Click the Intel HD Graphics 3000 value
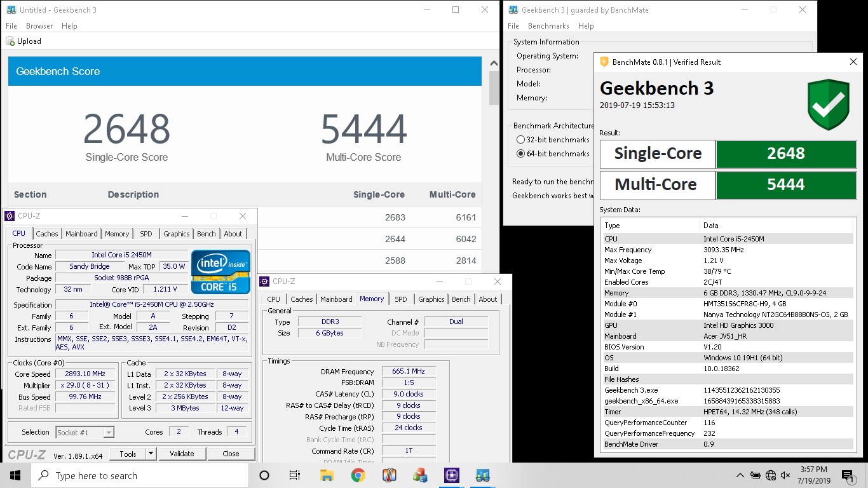868x488 pixels. pyautogui.click(x=738, y=325)
